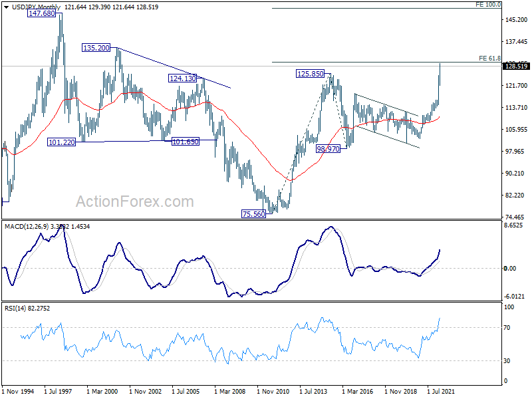The width and height of the screenshot is (532, 399).
Task: Select the RSI 100 axis label
Action: coord(509,307)
